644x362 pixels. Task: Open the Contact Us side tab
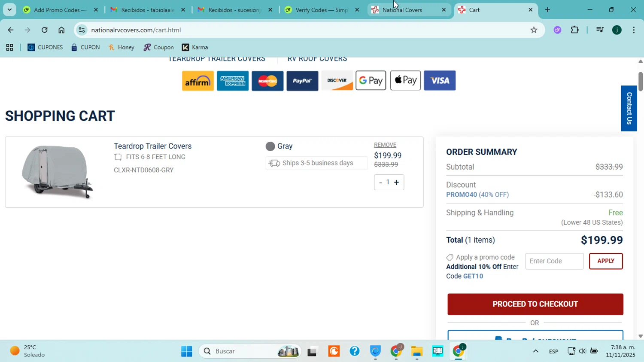point(629,108)
